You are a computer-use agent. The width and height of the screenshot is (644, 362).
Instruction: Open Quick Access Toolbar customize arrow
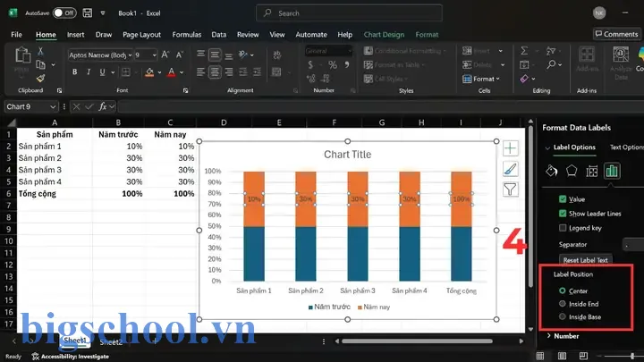103,13
